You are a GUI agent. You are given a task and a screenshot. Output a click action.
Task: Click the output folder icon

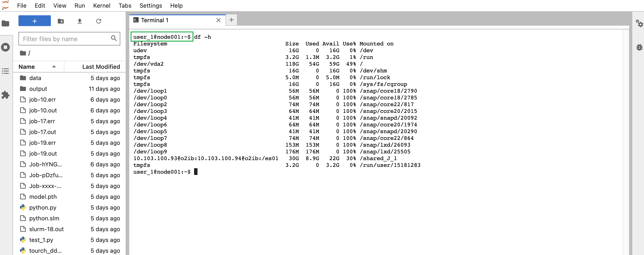coord(23,89)
